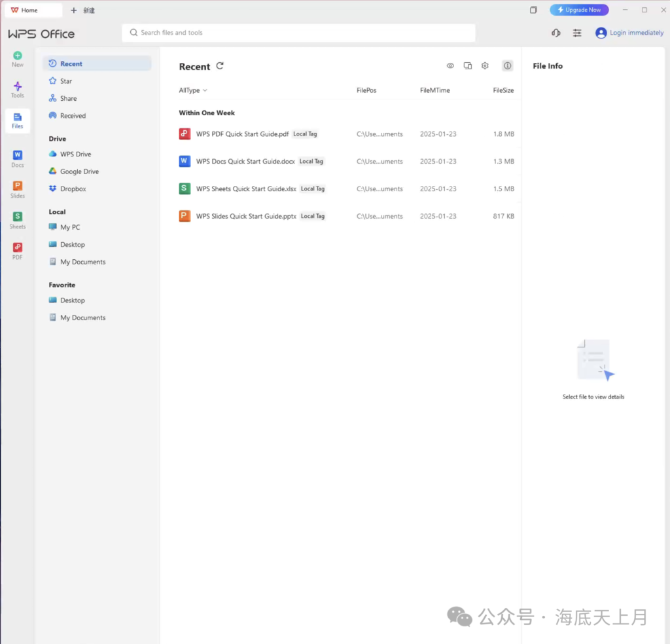
Task: Click the user avatar icon
Action: click(601, 33)
